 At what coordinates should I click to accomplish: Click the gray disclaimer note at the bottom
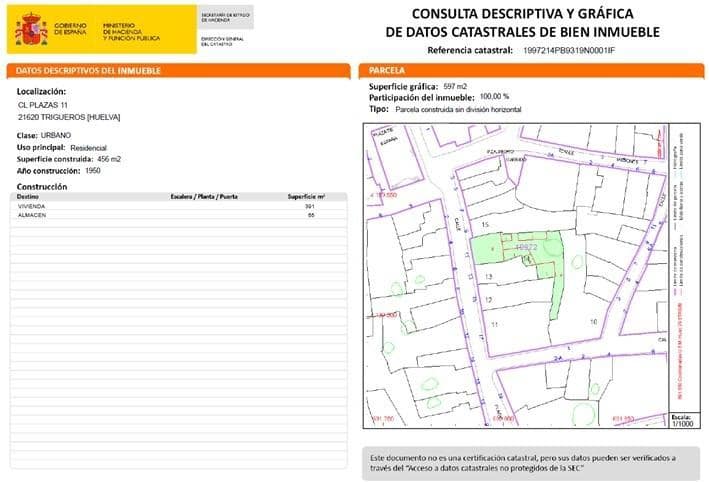(x=523, y=462)
